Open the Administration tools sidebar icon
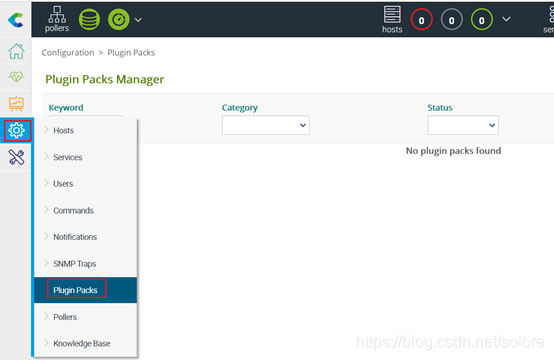The width and height of the screenshot is (554, 360). (16, 157)
